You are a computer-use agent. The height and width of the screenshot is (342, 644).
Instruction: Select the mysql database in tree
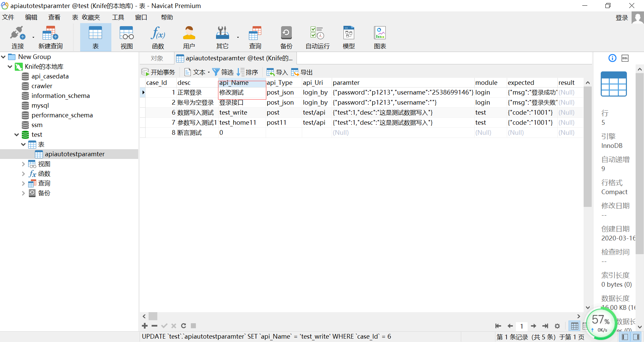pyautogui.click(x=40, y=106)
